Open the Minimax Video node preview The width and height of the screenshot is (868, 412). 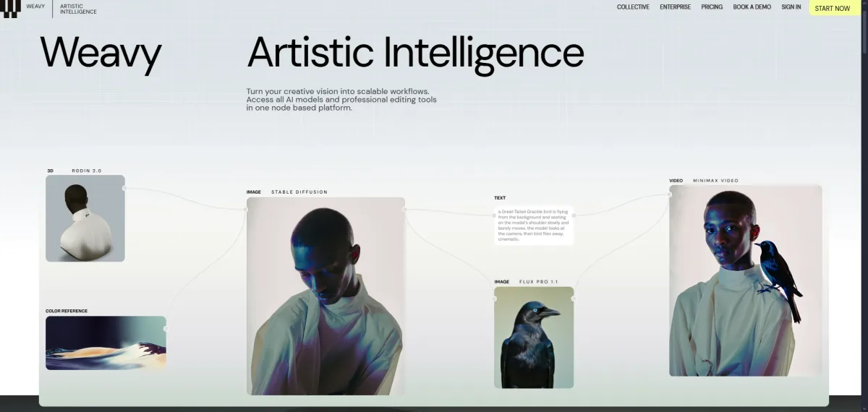(746, 280)
